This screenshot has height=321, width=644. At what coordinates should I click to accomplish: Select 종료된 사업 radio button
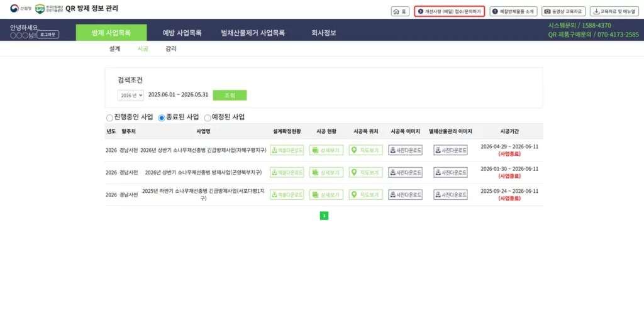pyautogui.click(x=162, y=118)
